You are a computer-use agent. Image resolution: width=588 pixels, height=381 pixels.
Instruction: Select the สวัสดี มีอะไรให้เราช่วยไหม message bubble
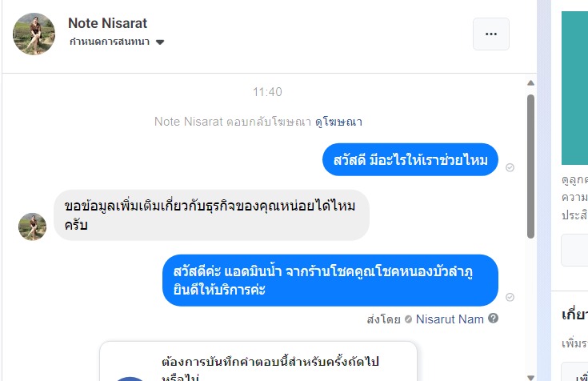click(410, 159)
